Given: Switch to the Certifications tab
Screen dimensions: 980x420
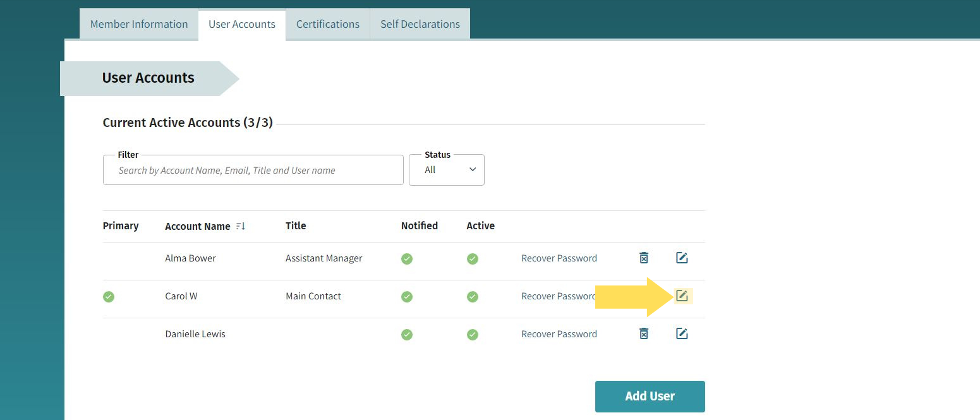Looking at the screenshot, I should tap(328, 24).
